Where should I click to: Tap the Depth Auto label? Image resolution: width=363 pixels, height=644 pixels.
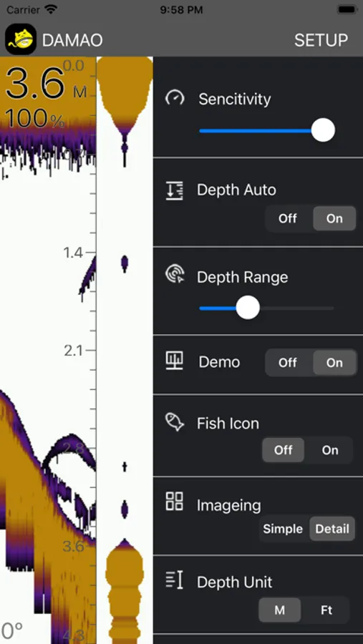pos(236,190)
